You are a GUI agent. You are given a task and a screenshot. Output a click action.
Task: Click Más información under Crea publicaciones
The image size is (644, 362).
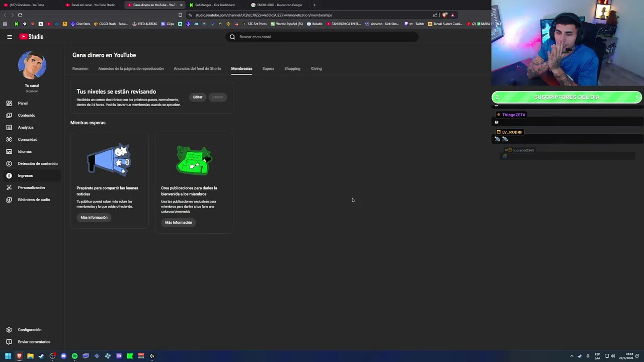(179, 222)
